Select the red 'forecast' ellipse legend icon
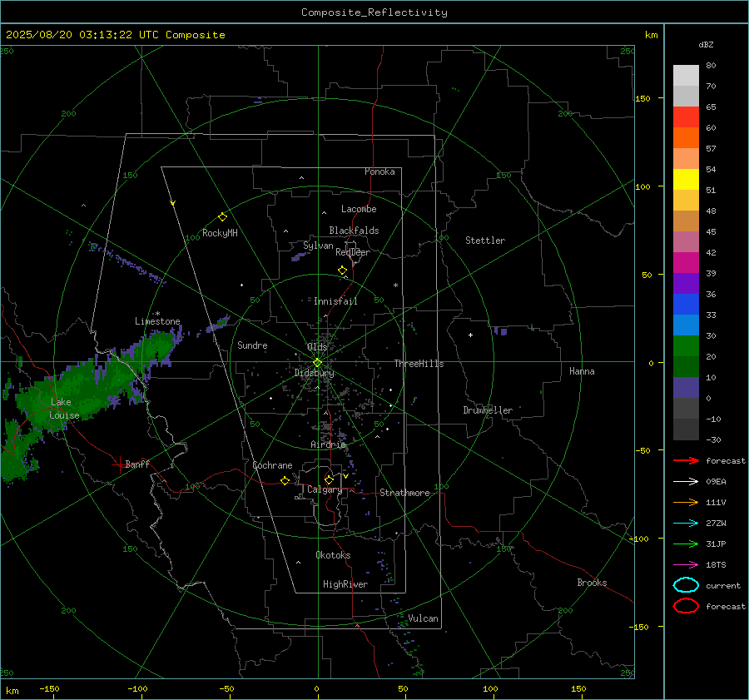The height and width of the screenshot is (700, 749). point(686,606)
